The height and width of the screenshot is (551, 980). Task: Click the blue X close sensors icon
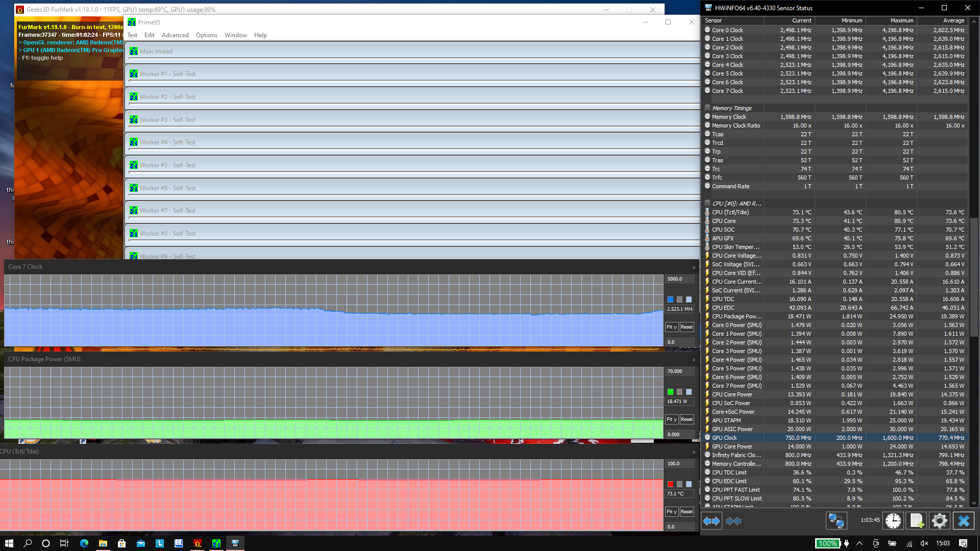tap(963, 521)
